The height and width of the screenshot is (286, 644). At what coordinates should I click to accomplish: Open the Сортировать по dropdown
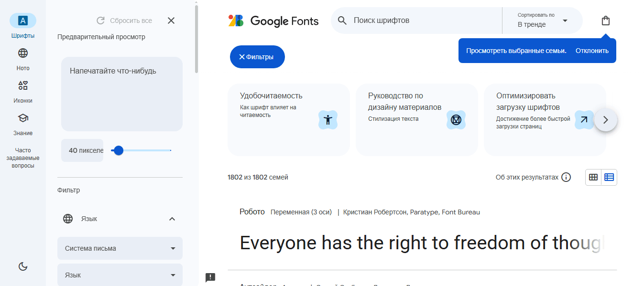[x=543, y=21]
